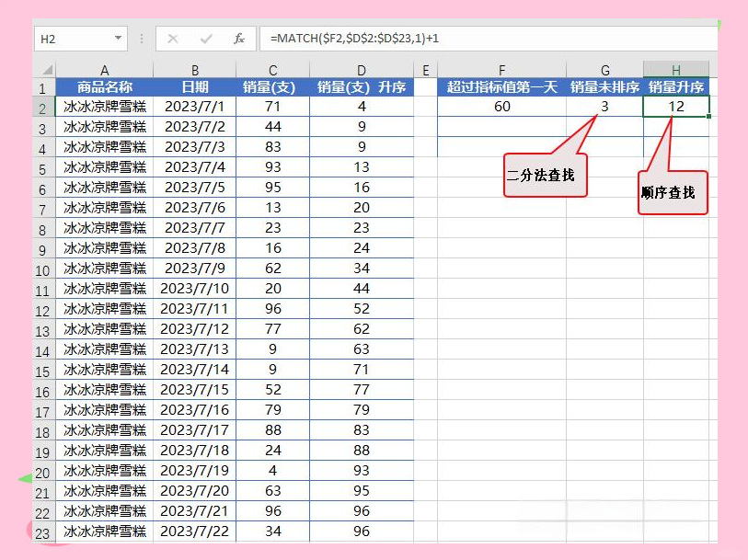Select column G header
748x560 pixels.
tap(604, 70)
